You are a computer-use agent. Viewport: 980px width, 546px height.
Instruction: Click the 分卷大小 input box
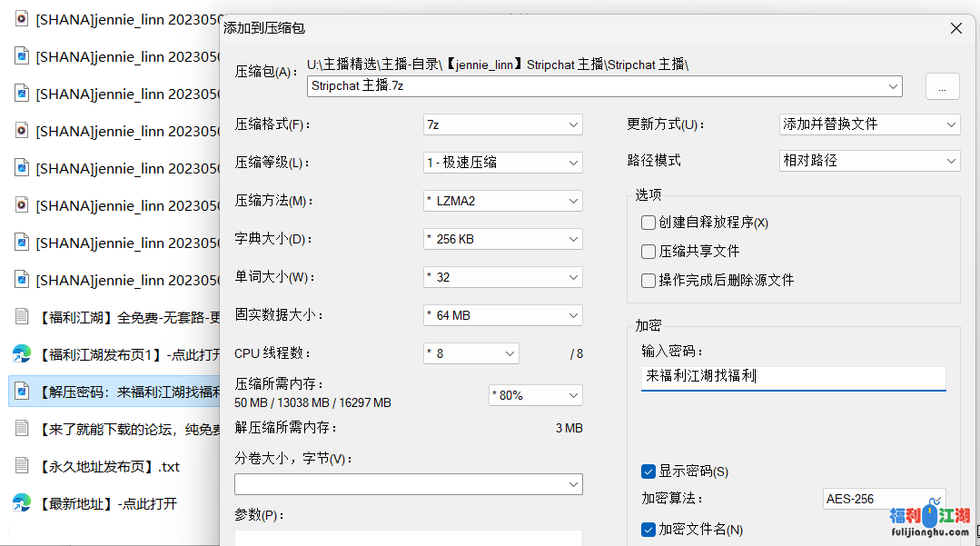point(408,484)
